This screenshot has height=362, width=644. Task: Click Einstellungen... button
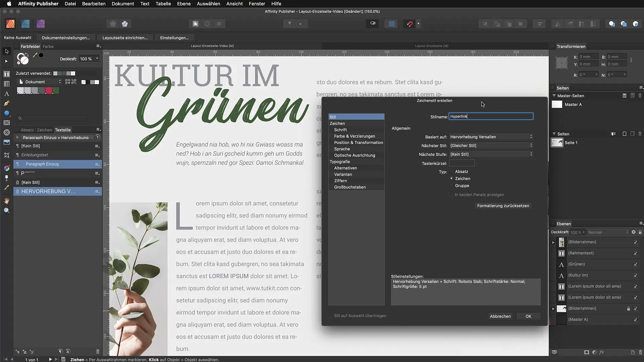pyautogui.click(x=174, y=38)
